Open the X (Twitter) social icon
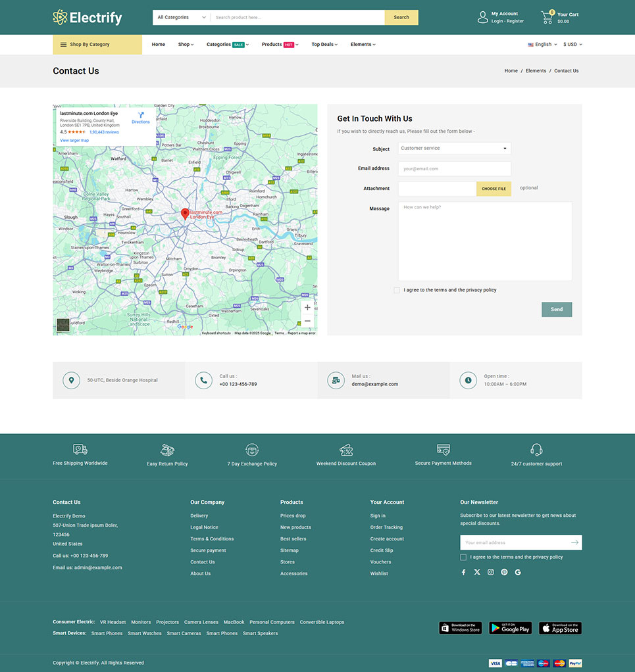Image resolution: width=635 pixels, height=672 pixels. (477, 572)
